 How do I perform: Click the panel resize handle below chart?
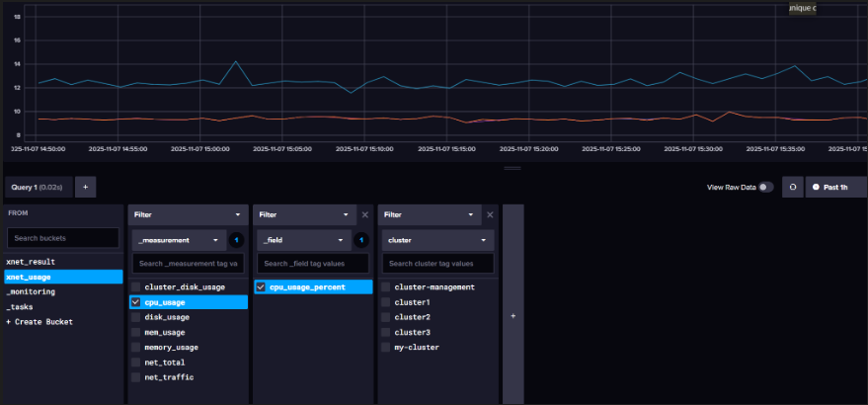tap(513, 168)
